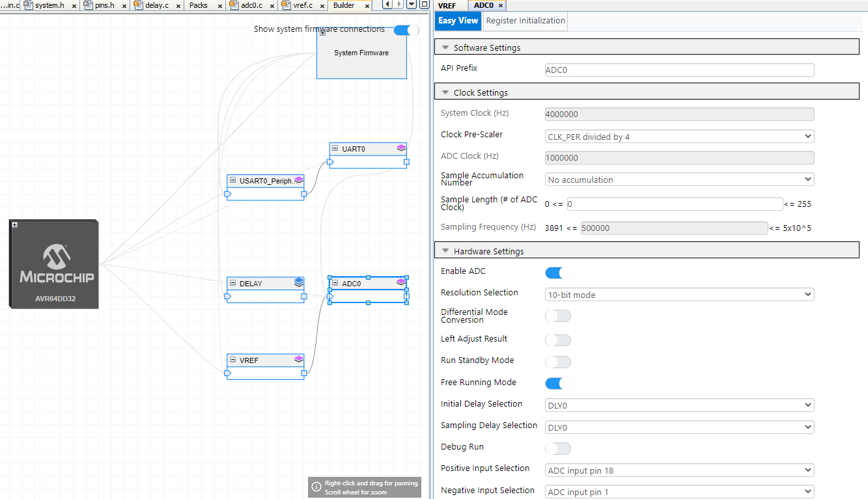Click the input port arrow of UART0 node

point(331,162)
